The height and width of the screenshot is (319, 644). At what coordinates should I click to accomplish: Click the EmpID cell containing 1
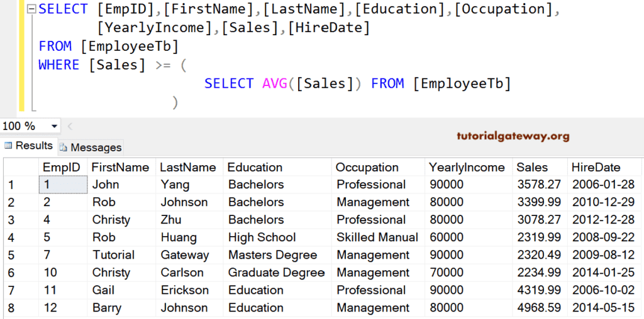coord(63,185)
